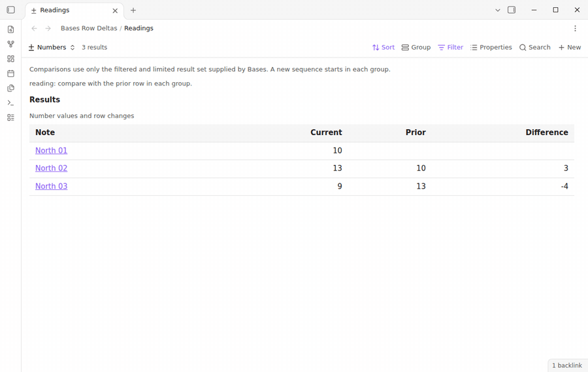Open the Sort options
Viewport: 588px width, 372px height.
point(384,47)
